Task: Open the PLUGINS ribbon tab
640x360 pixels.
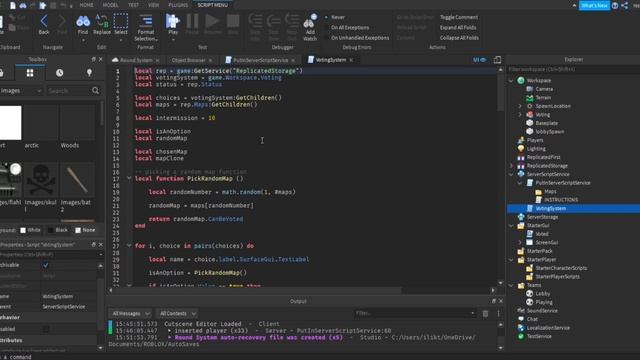Action: coord(178,5)
